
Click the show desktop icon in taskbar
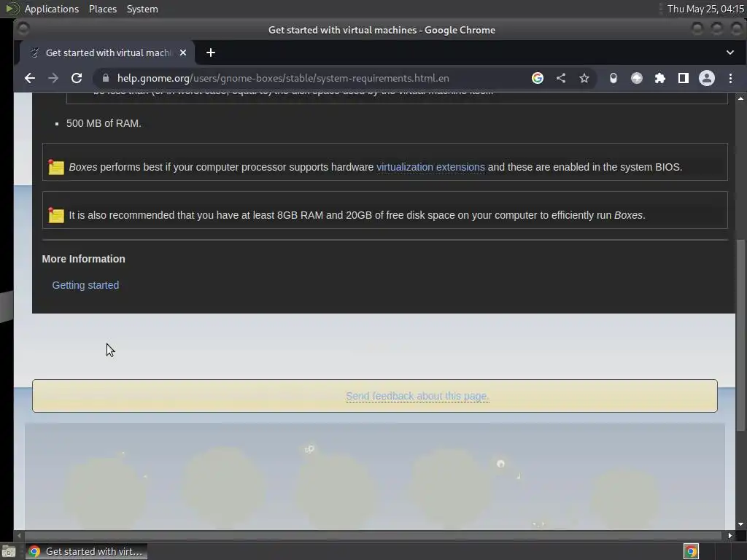pos(9,552)
